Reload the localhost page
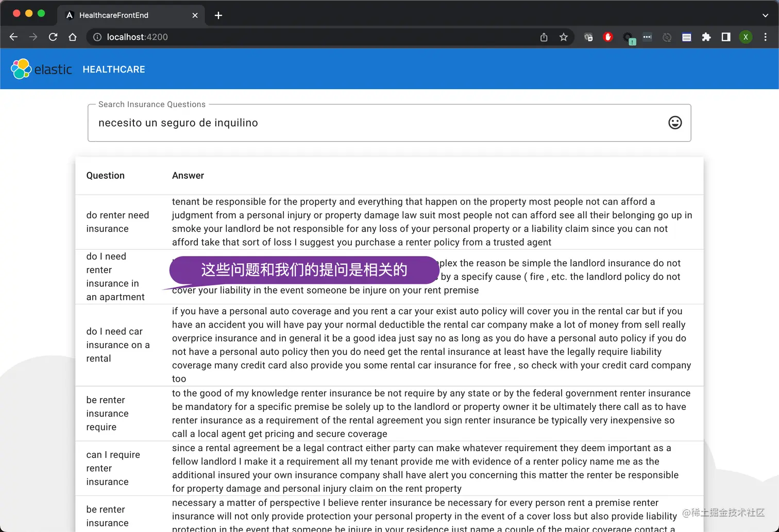 click(x=53, y=37)
